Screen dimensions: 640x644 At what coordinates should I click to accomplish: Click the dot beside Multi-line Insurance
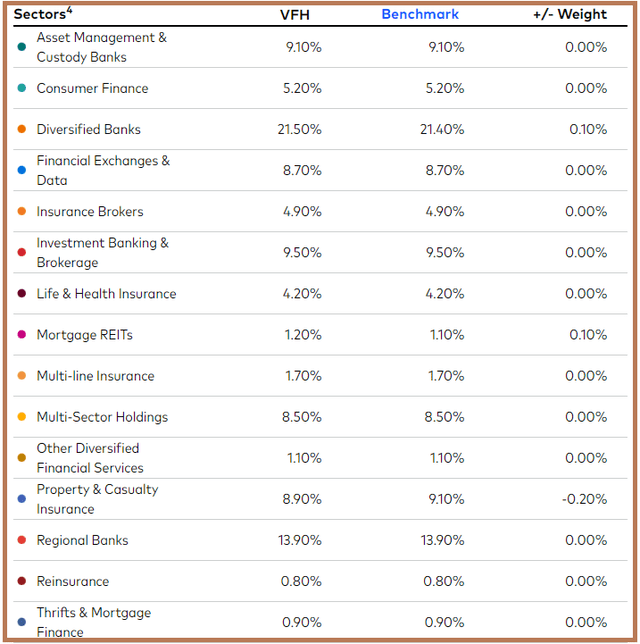(22, 375)
